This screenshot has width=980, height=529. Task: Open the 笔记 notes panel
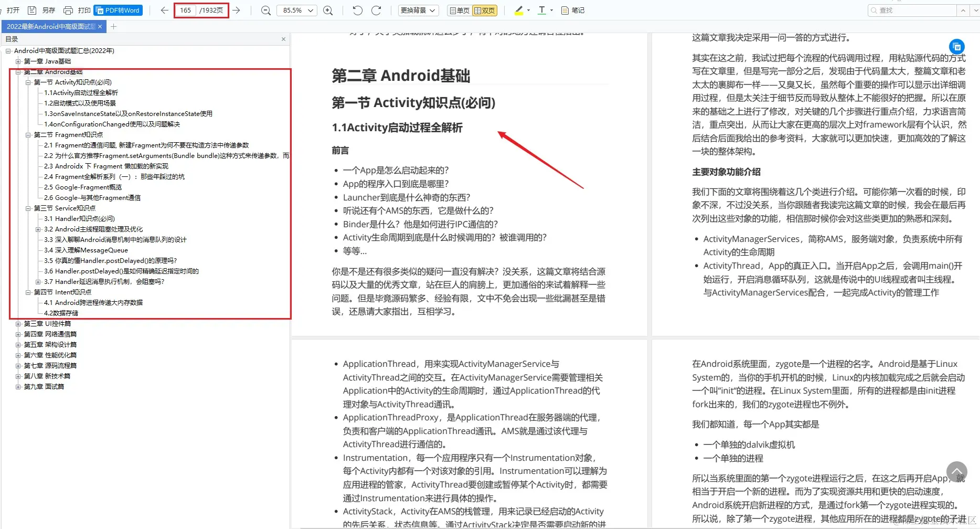tap(572, 10)
